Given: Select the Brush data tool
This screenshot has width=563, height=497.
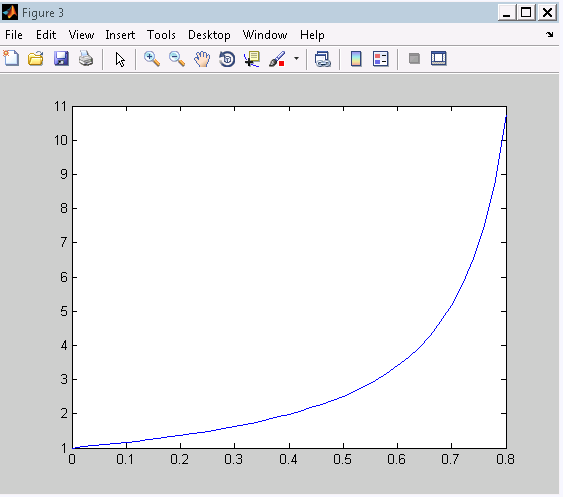Looking at the screenshot, I should click(277, 59).
